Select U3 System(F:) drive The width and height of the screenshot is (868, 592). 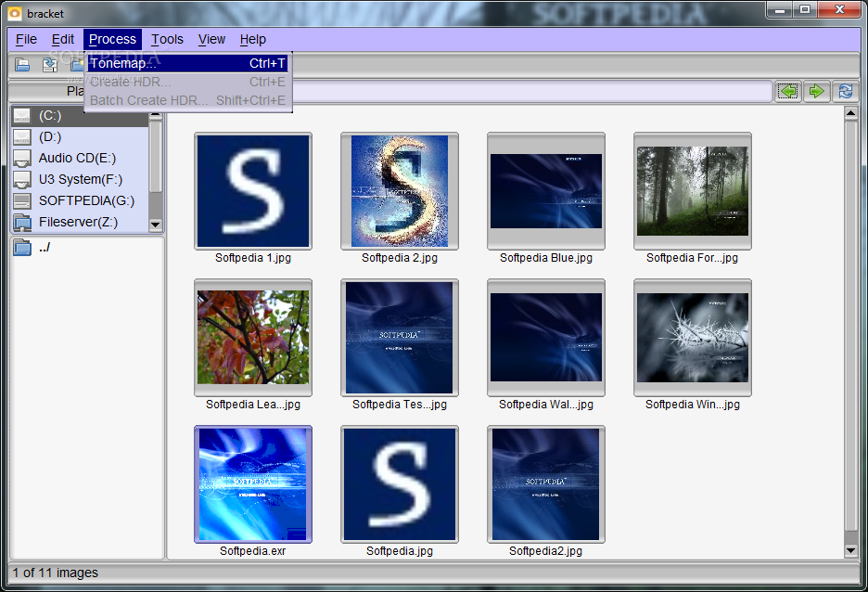coord(80,179)
